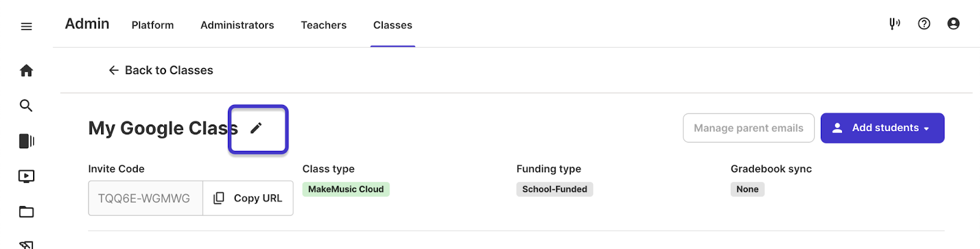Open the tuner icon in header

(895, 24)
